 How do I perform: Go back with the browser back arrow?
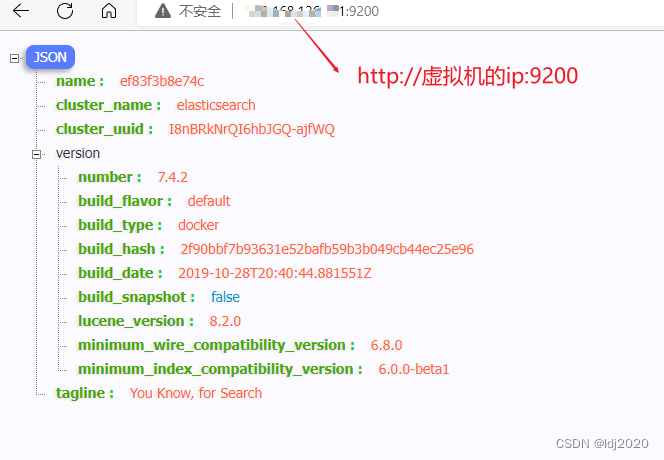click(21, 11)
